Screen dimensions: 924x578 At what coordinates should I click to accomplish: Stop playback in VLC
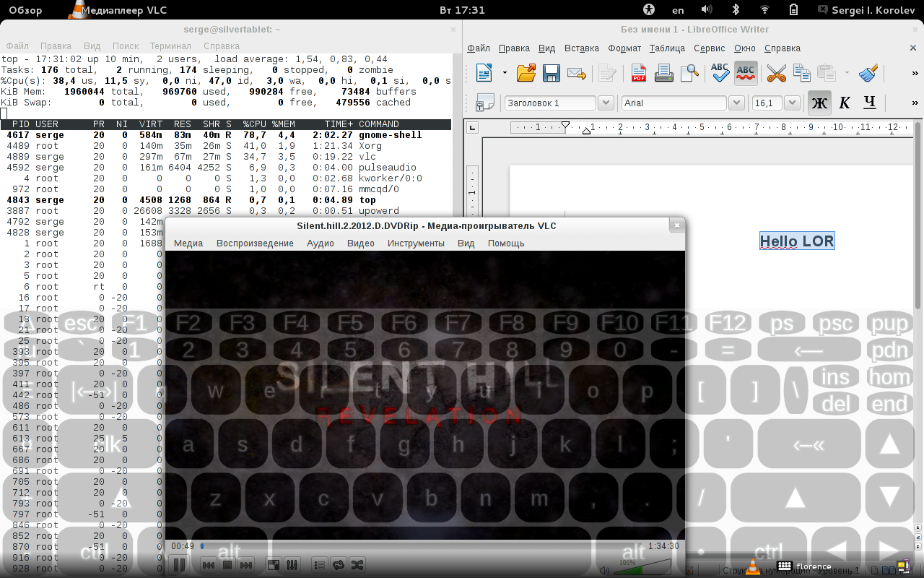[x=227, y=565]
